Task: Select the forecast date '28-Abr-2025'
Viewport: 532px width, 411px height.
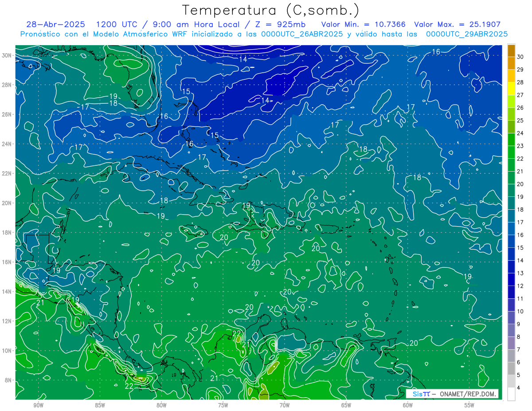Action: coord(55,24)
